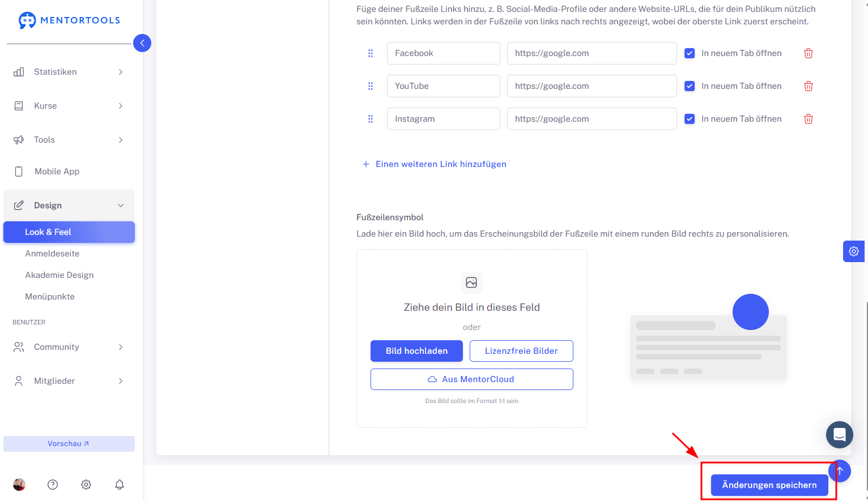Click the Facebook link URL field
The image size is (868, 501).
(592, 53)
